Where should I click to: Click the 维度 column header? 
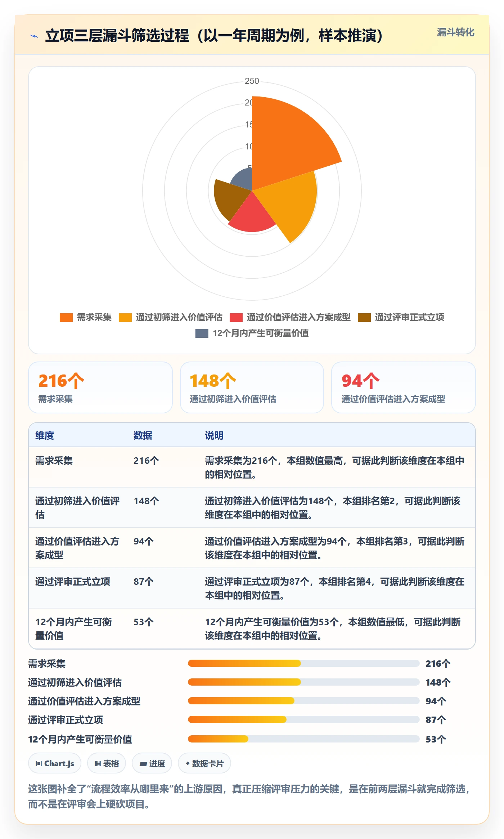(x=45, y=435)
